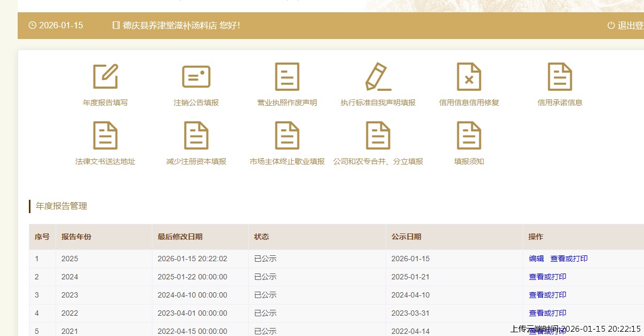Image resolution: width=644 pixels, height=336 pixels.
Task: Open 查看或打印 for the 2025 report
Action: click(x=569, y=259)
